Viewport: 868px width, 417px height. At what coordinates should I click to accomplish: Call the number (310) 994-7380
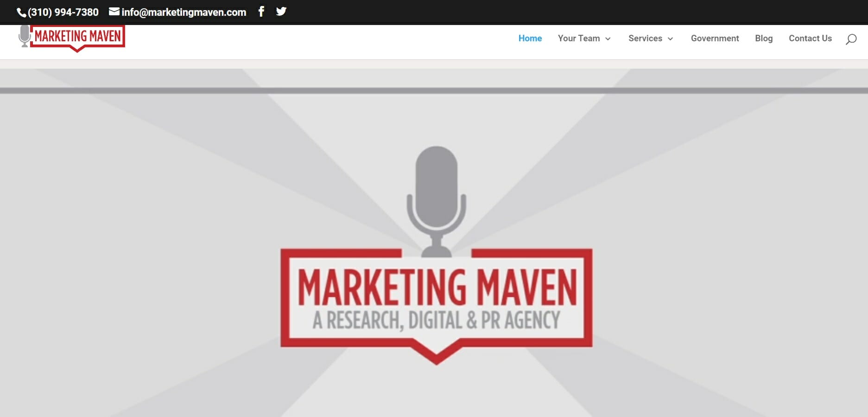point(63,13)
